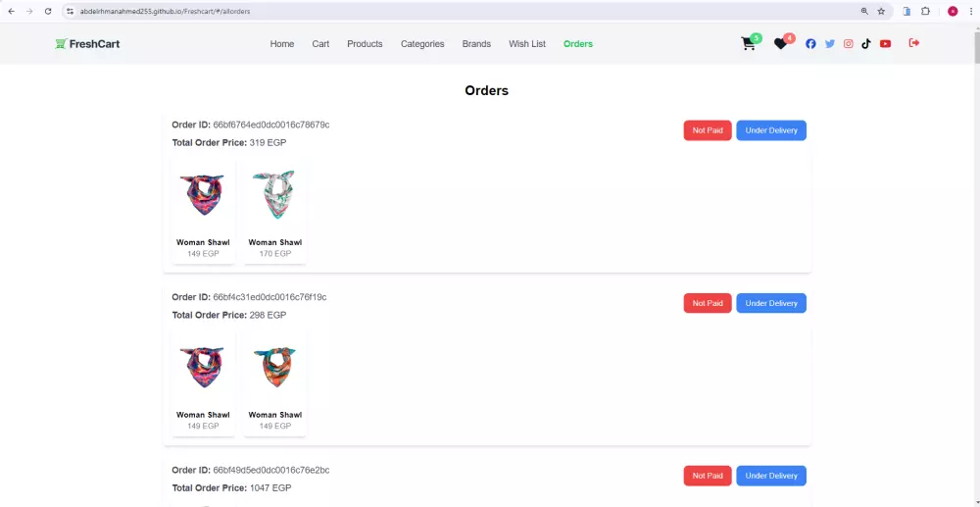
Task: Click order ID 66bf4c31ed0dc0016c76f19c
Action: (270, 297)
